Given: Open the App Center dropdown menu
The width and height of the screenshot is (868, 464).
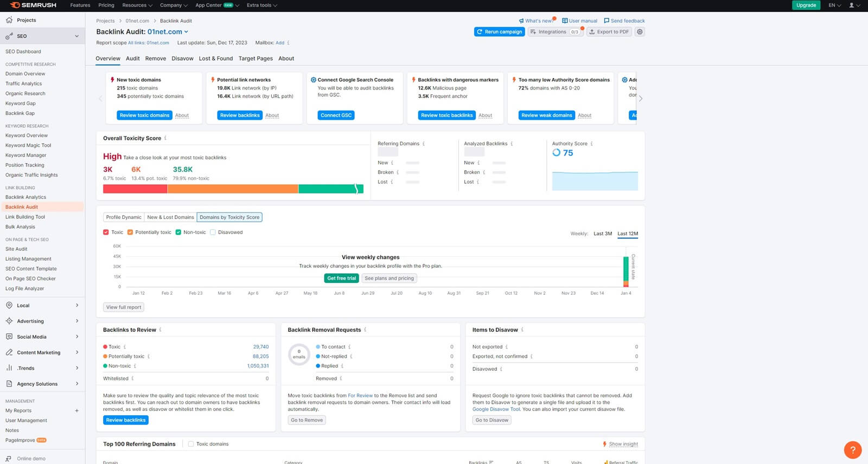Looking at the screenshot, I should coord(217,5).
